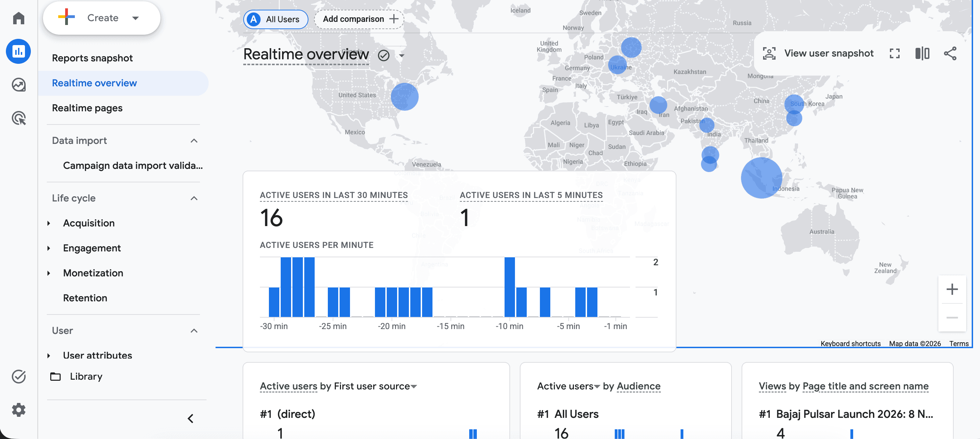The height and width of the screenshot is (439, 980).
Task: Expand the Acquisition menu
Action: click(49, 224)
